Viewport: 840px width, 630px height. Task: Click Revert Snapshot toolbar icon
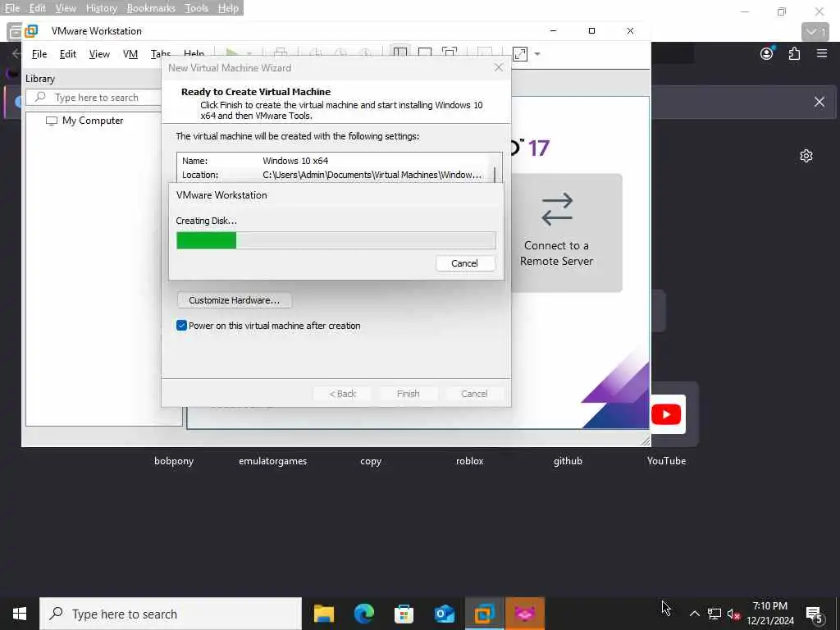pyautogui.click(x=340, y=53)
